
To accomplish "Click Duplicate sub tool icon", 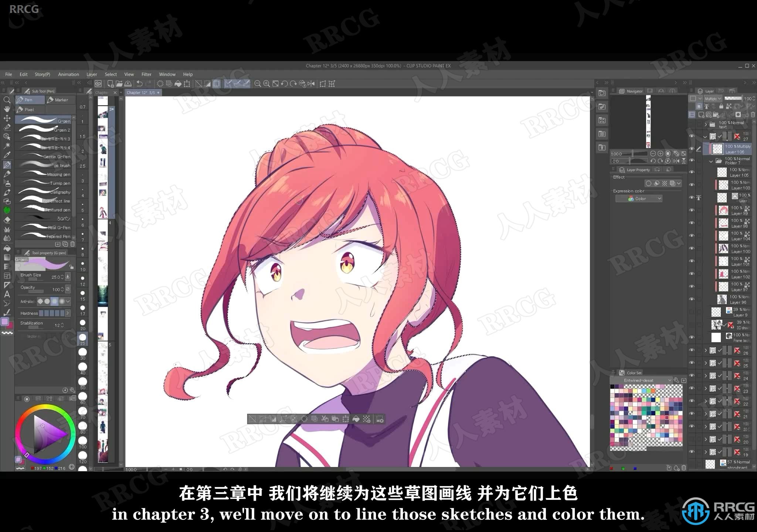I will pyautogui.click(x=65, y=244).
